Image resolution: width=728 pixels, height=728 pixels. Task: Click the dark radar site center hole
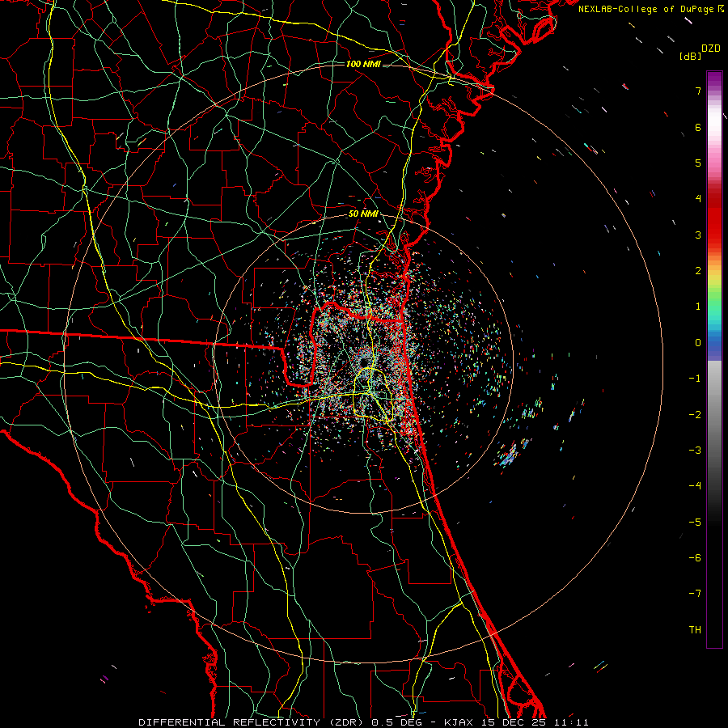(x=363, y=362)
